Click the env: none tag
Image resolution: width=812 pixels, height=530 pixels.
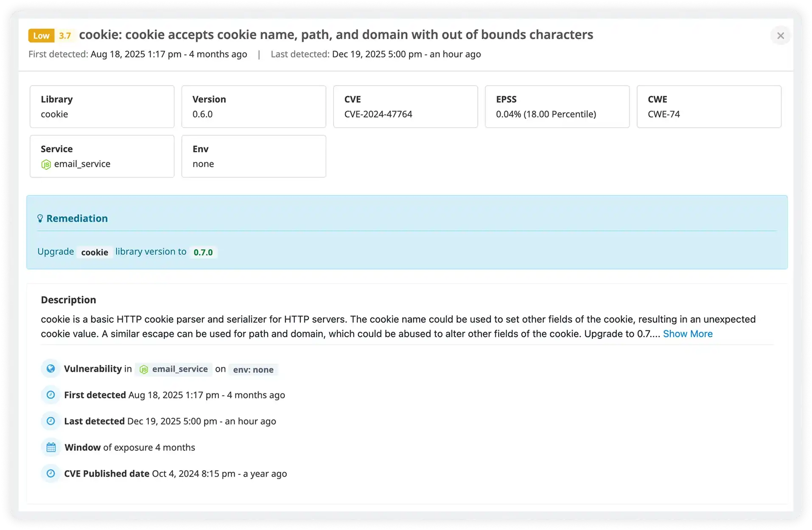coord(253,369)
